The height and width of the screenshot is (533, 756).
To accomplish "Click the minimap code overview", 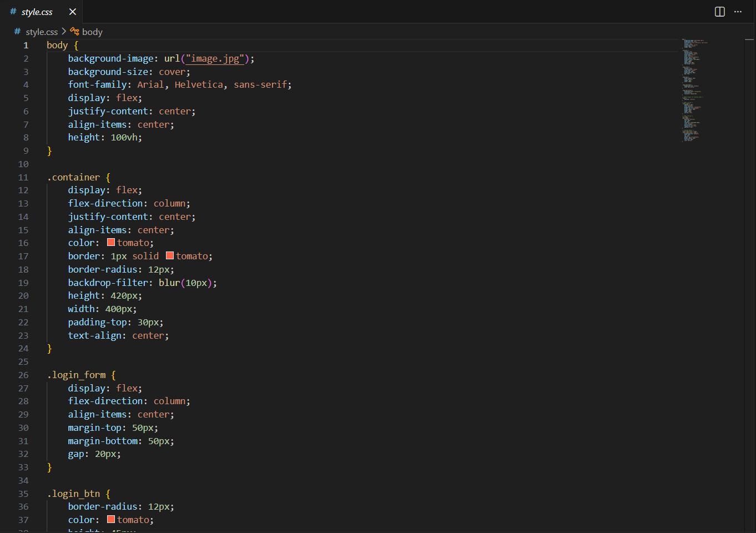I will click(x=695, y=90).
